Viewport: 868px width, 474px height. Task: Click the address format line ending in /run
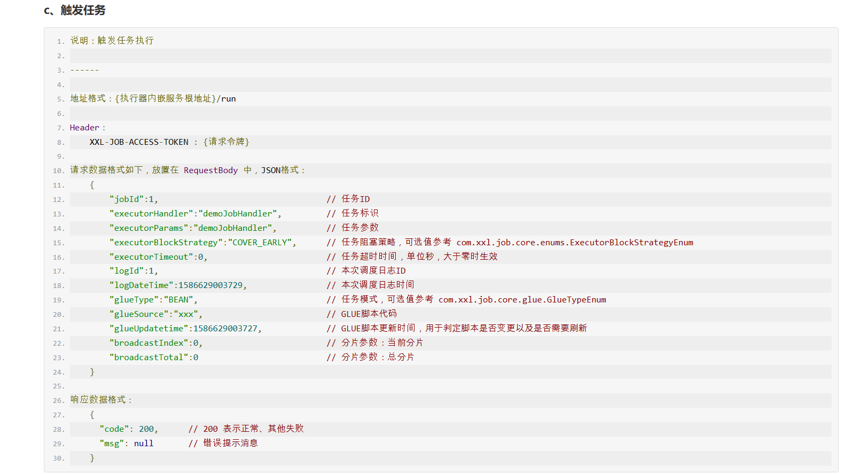click(153, 98)
